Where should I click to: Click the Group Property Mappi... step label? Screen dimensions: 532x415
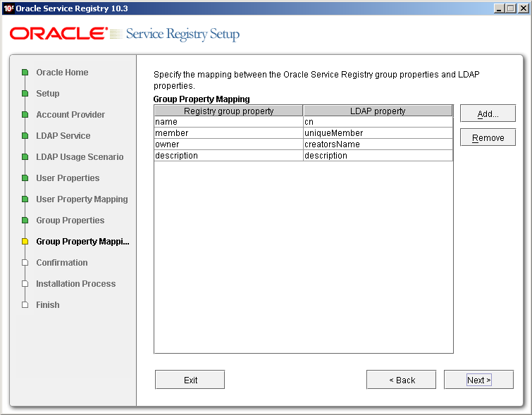(x=82, y=241)
